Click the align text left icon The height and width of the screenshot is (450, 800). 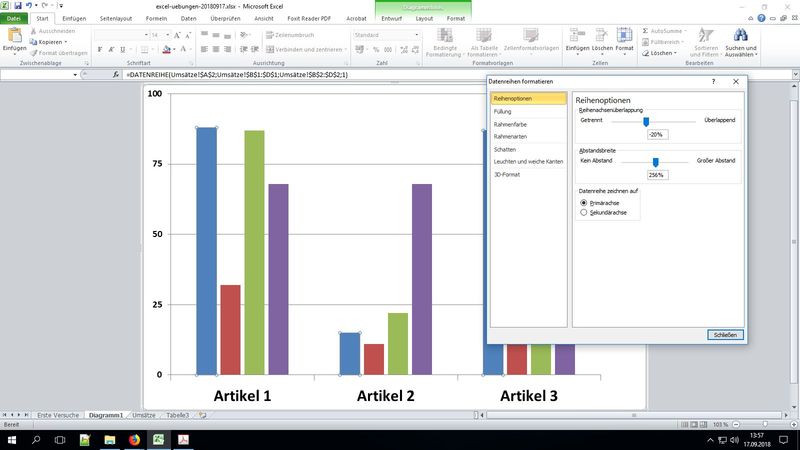[204, 49]
